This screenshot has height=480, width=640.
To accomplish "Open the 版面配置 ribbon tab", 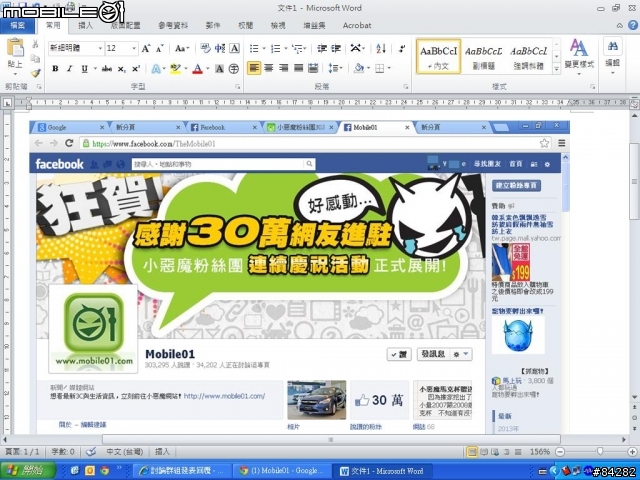I will 125,25.
